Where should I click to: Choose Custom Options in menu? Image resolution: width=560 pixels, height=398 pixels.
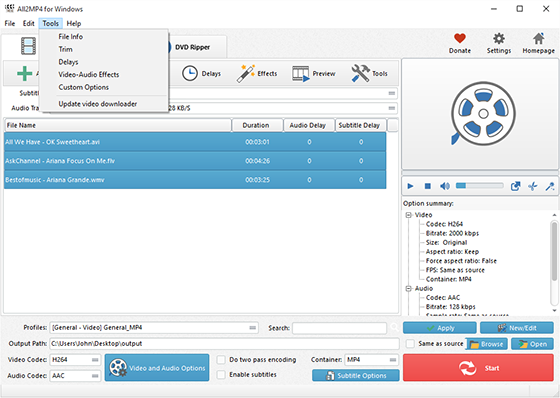[x=84, y=87]
